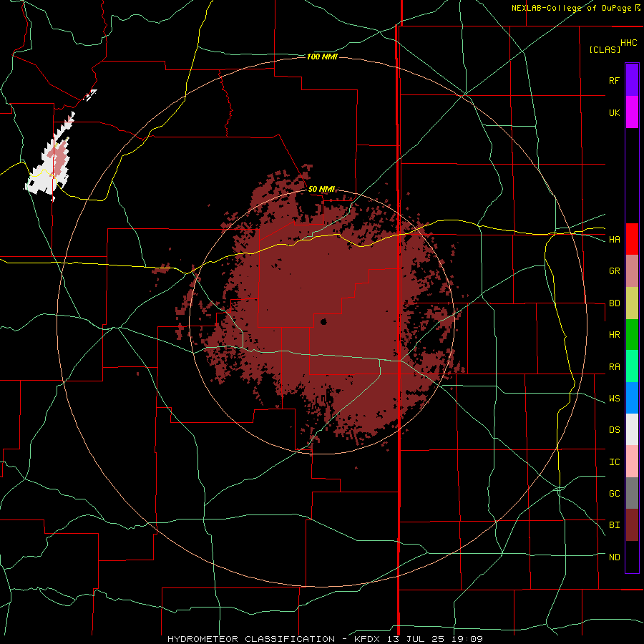
Task: Click the RA legend label
Action: tap(615, 367)
